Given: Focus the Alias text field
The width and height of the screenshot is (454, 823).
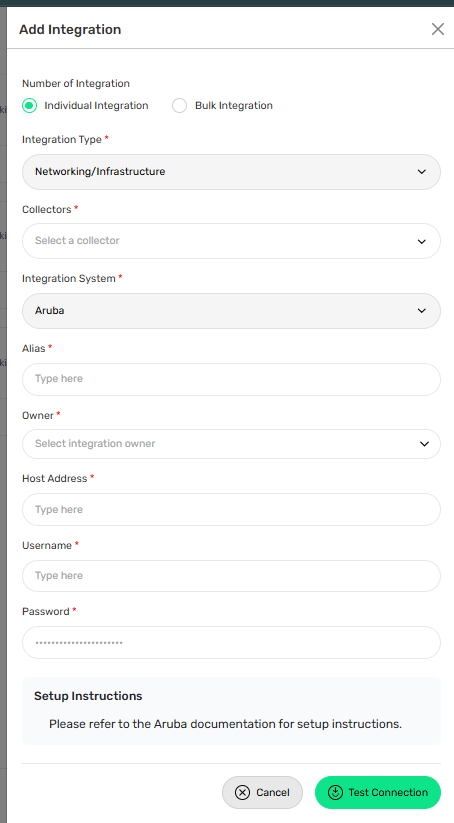Looking at the screenshot, I should pos(231,379).
